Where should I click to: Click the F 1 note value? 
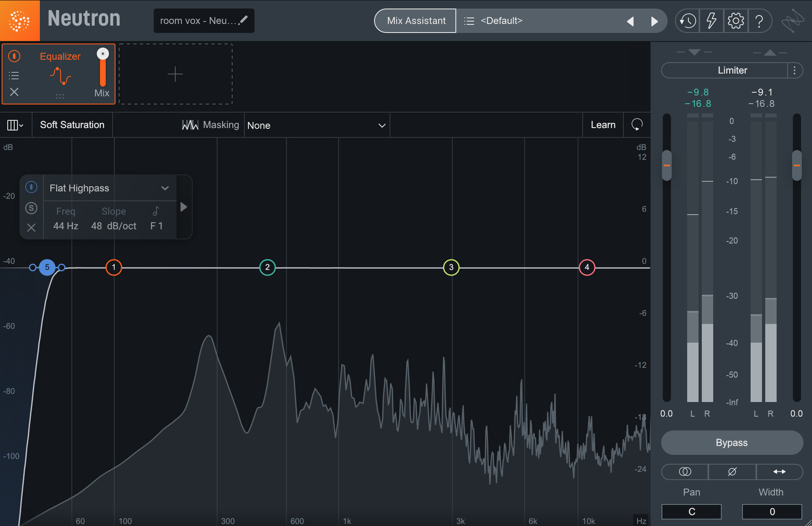tap(157, 226)
